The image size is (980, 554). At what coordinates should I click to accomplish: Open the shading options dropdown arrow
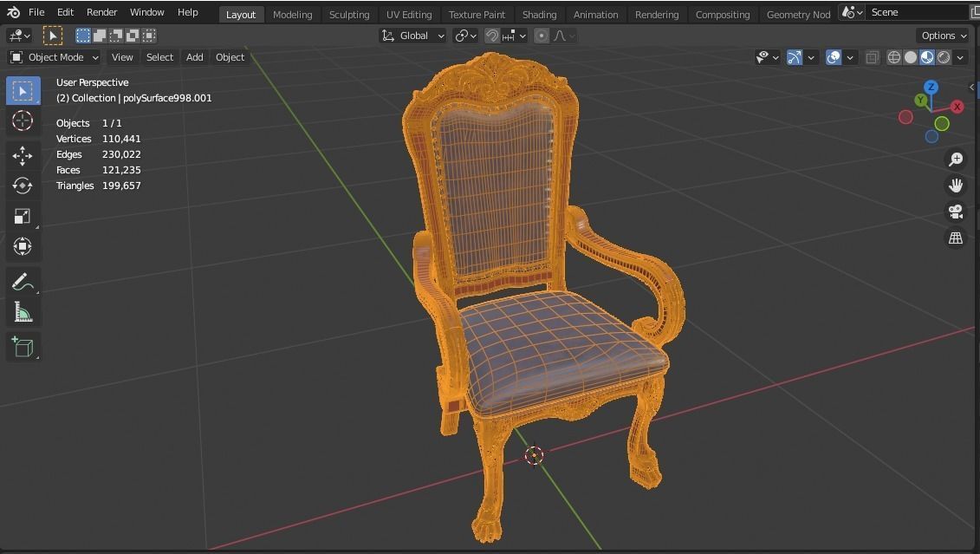pyautogui.click(x=960, y=57)
